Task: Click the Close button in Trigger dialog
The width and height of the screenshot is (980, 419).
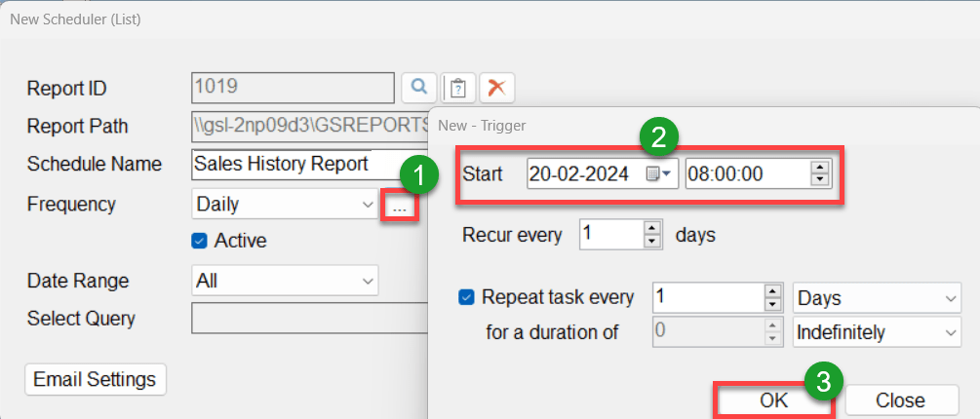Action: (899, 400)
